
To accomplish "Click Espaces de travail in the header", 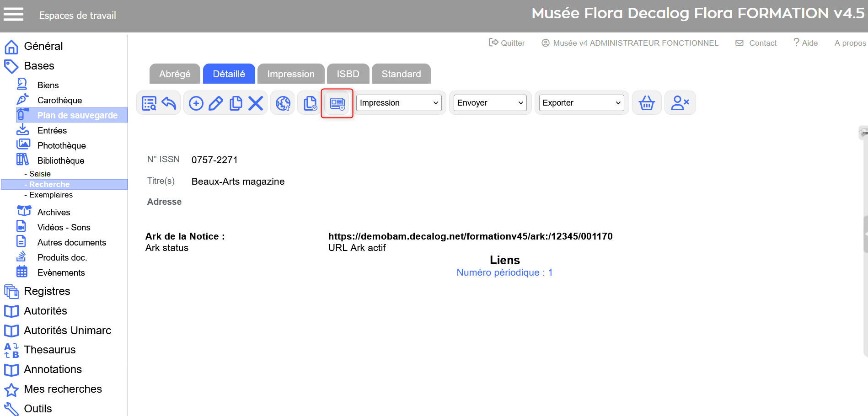I will (x=78, y=16).
